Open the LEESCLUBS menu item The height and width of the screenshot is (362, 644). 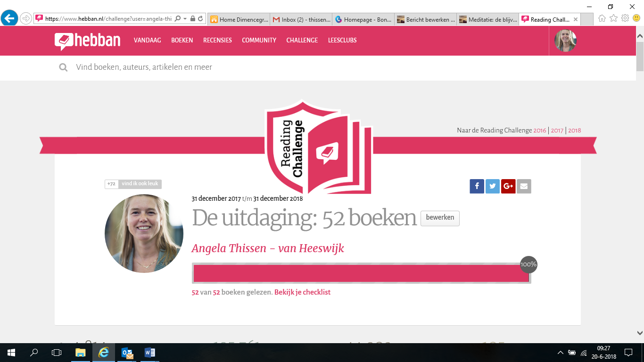coord(342,41)
